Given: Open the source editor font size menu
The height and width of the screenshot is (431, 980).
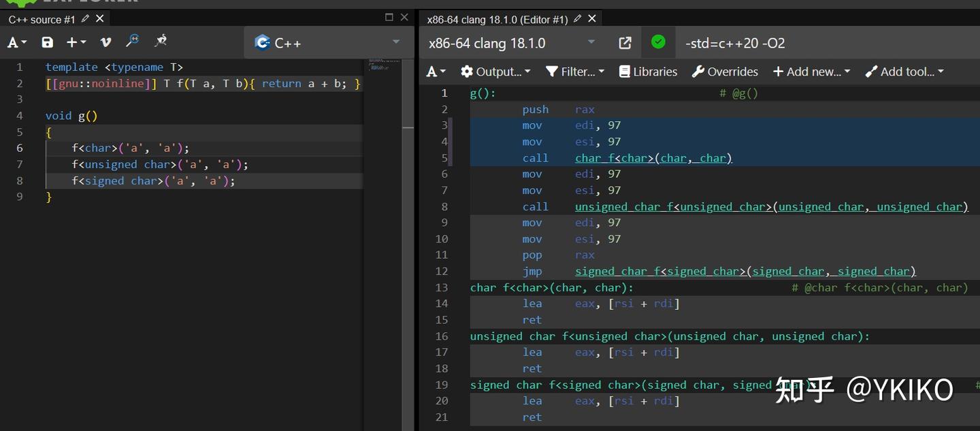Looking at the screenshot, I should click(17, 43).
